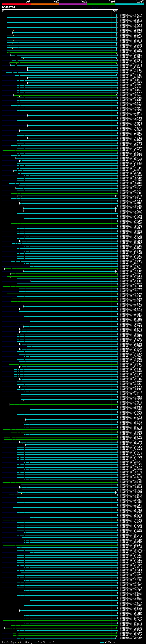Screen dimensions: 146x644
Task: Select the UniRef100_P22686 label
Action: [131, 42]
